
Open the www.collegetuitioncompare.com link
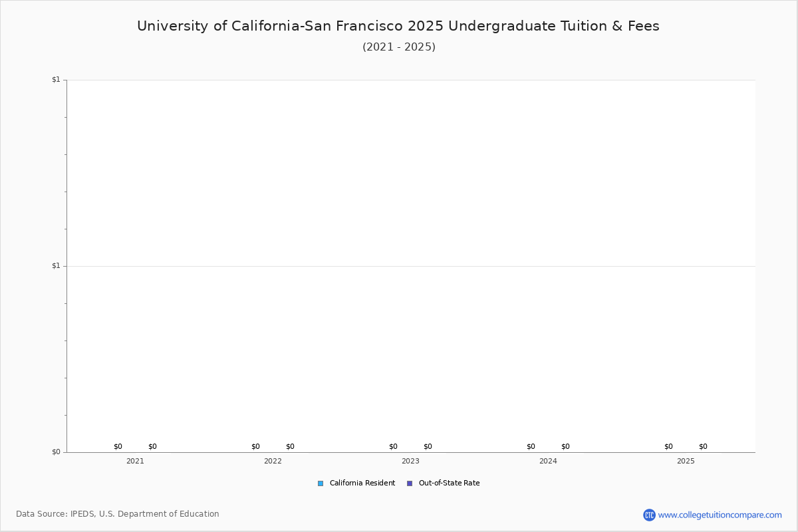(720, 515)
